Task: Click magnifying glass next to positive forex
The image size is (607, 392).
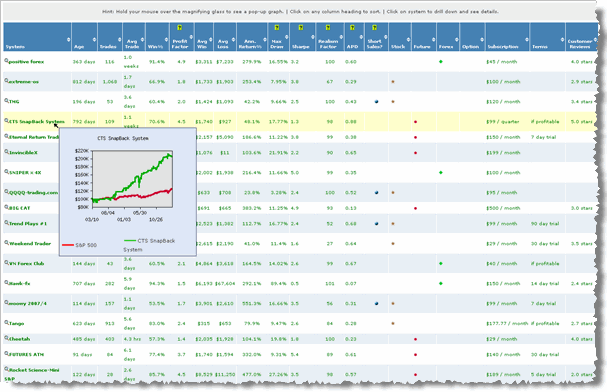Action: tap(6, 61)
